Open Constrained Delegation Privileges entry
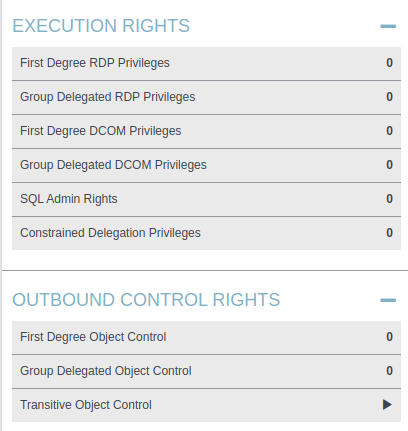The width and height of the screenshot is (408, 431). [206, 233]
